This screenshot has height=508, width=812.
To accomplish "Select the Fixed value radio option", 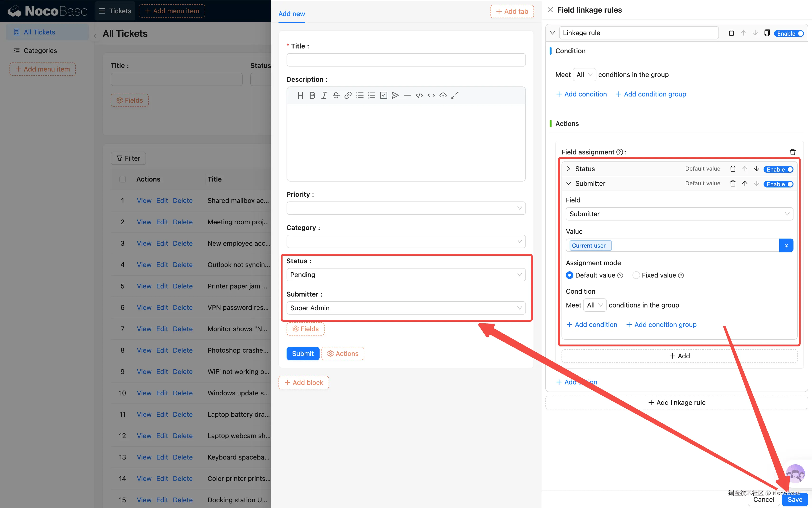I will (636, 275).
